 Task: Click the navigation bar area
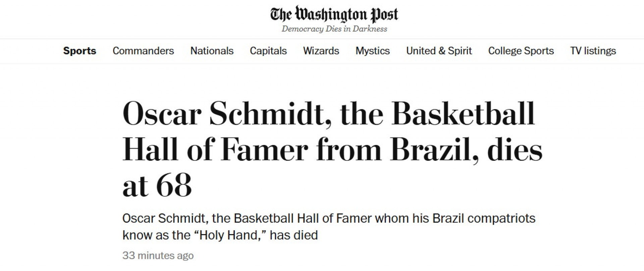[322, 51]
